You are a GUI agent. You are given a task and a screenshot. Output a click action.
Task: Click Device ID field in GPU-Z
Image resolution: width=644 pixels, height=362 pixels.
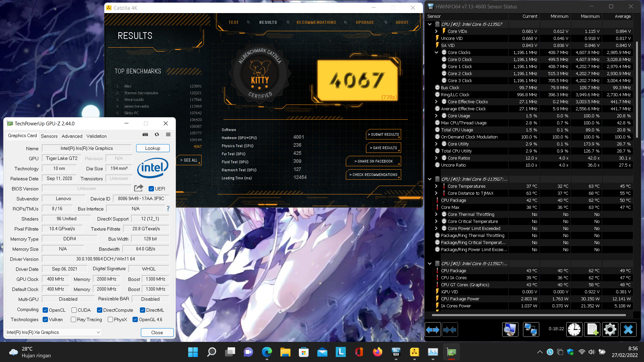pos(141,198)
